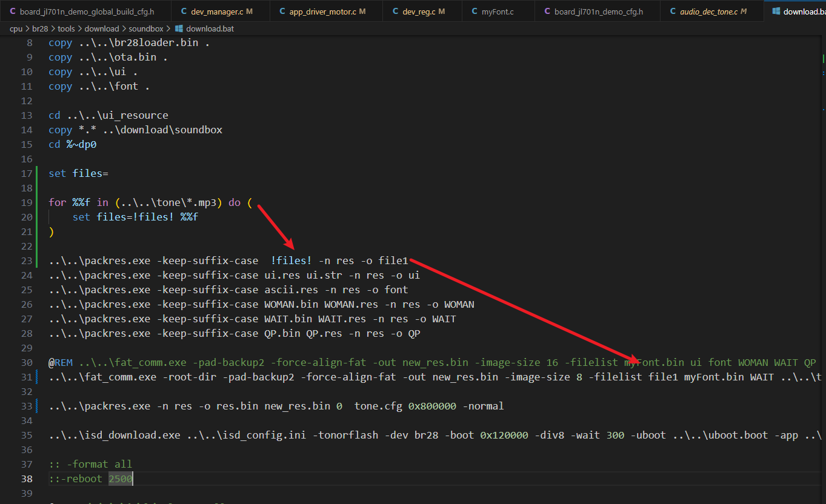The image size is (826, 504).
Task: Click the text "br28loader.bin" on line 8
Action: pos(156,42)
